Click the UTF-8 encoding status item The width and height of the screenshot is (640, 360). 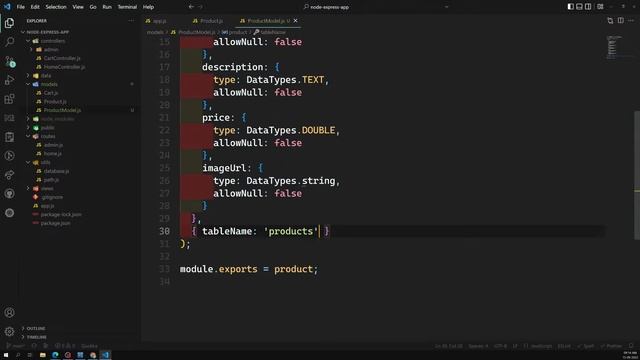tap(500, 346)
